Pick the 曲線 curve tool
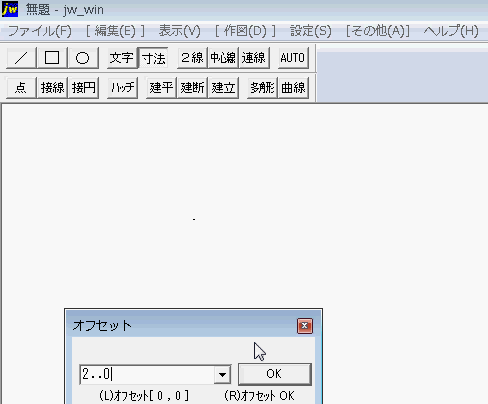Viewport: 488px width, 404px height. [x=293, y=88]
